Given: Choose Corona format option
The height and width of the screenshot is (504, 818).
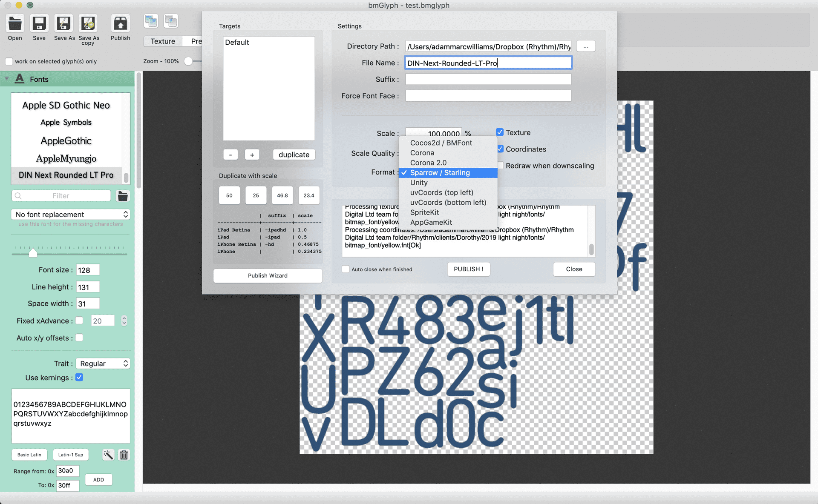Looking at the screenshot, I should point(448,153).
